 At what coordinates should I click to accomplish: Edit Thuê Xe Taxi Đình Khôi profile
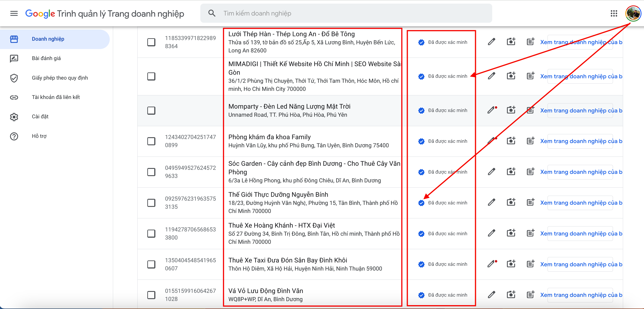click(x=492, y=264)
